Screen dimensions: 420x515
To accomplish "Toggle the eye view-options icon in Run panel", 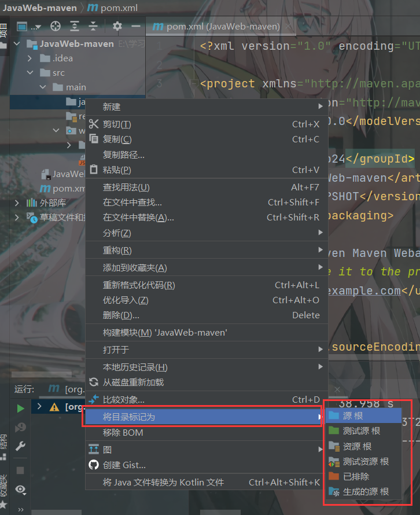I will click(x=20, y=490).
